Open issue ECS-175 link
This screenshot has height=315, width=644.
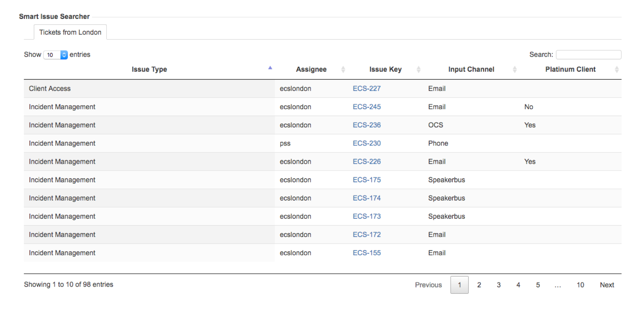[366, 180]
